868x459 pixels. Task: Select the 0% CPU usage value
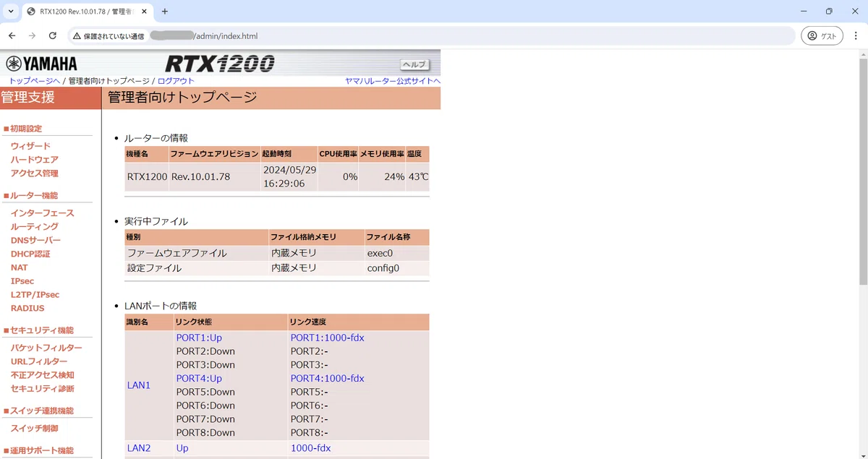(350, 177)
